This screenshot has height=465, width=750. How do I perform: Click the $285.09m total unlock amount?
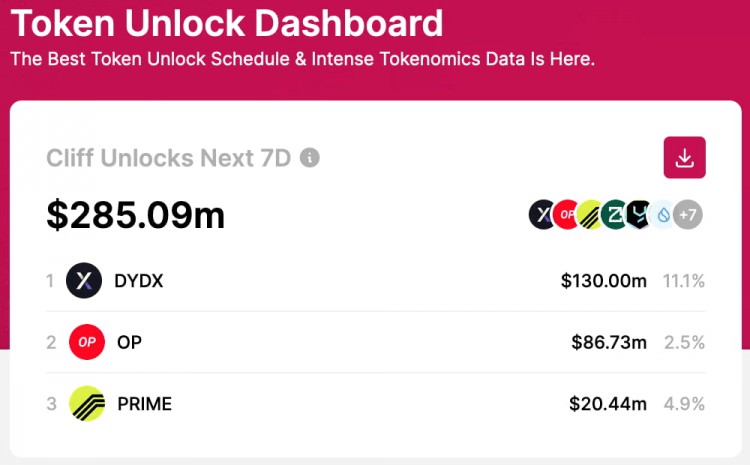tap(135, 215)
